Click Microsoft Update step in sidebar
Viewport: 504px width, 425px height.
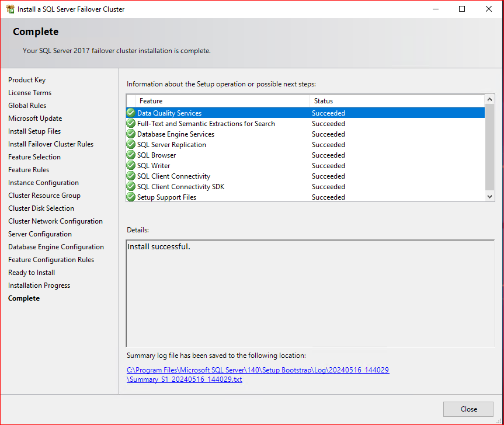(35, 118)
